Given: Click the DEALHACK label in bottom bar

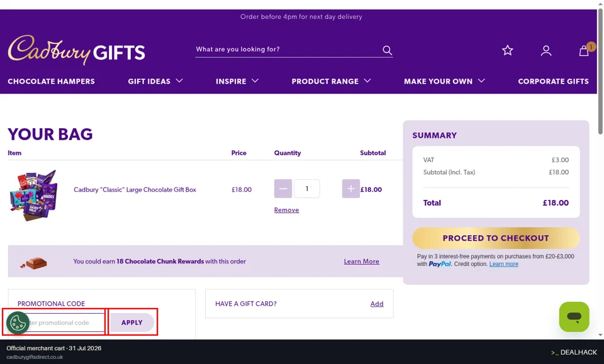Looking at the screenshot, I should 574,352.
